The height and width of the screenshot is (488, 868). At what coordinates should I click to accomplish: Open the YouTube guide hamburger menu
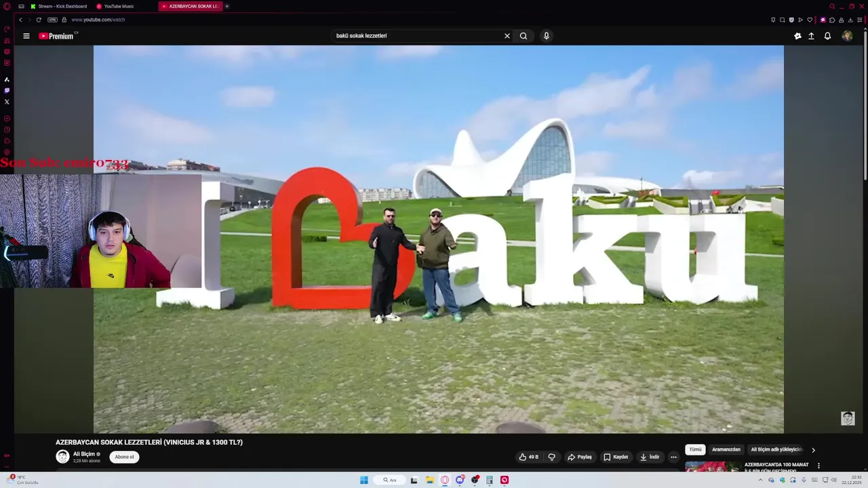pyautogui.click(x=26, y=36)
